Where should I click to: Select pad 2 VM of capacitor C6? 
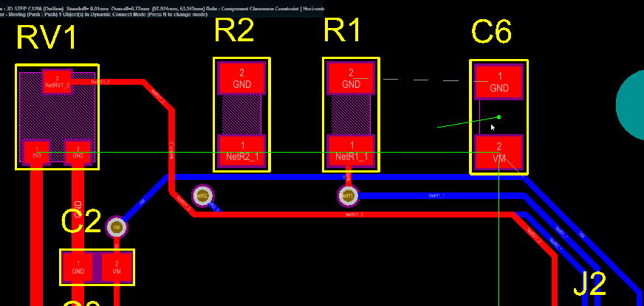click(499, 152)
